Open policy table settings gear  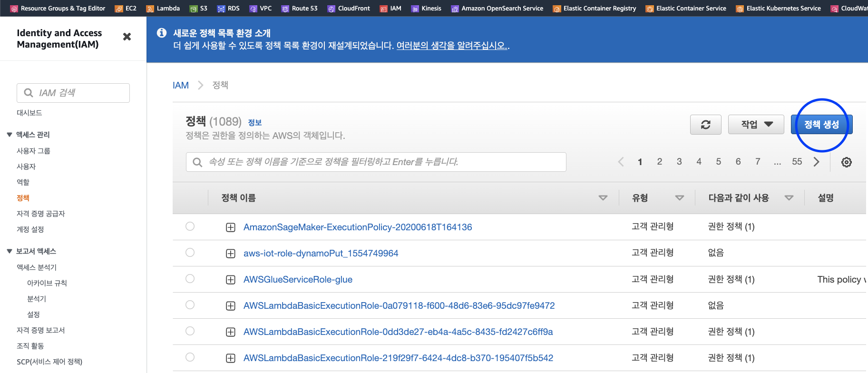[847, 162]
